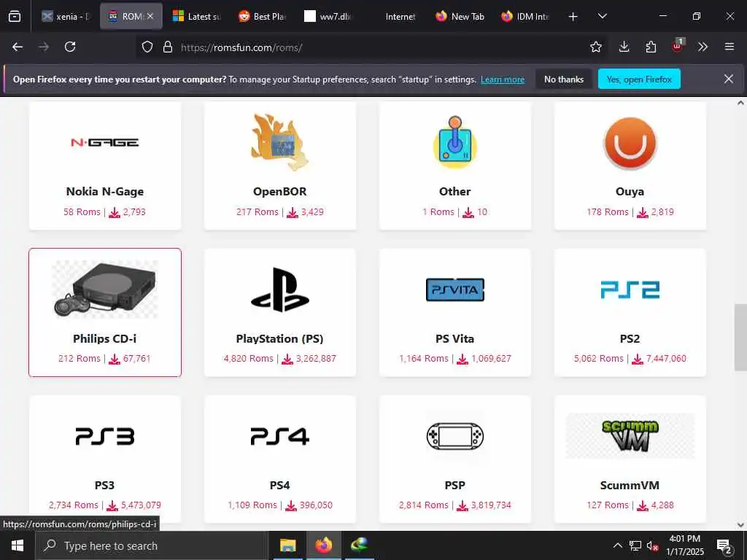This screenshot has height=560, width=747.
Task: Show more toolbar tools chevron
Action: coord(703,47)
